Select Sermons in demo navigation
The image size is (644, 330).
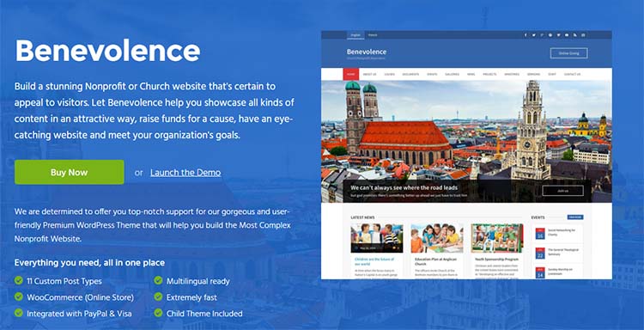pos(533,75)
